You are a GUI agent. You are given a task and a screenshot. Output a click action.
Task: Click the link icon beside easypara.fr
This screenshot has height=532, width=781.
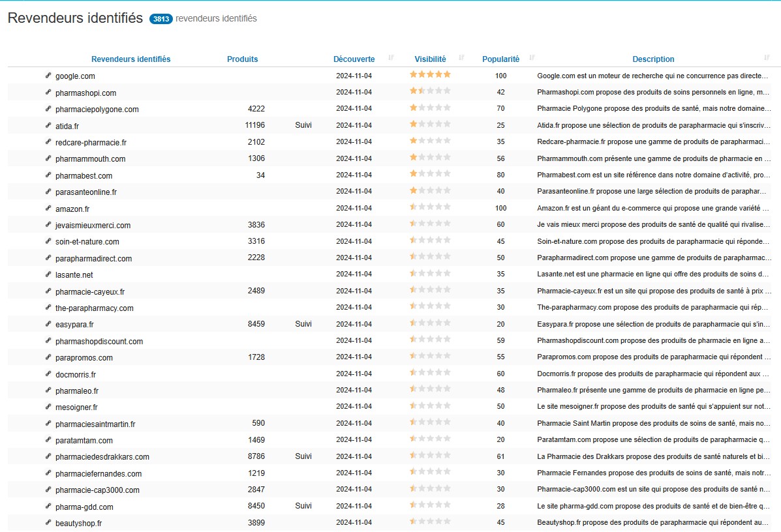[x=48, y=324]
